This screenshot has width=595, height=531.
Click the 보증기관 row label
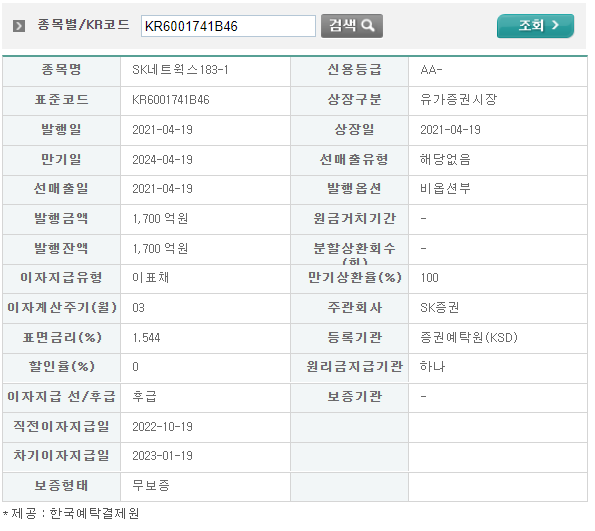coord(354,397)
